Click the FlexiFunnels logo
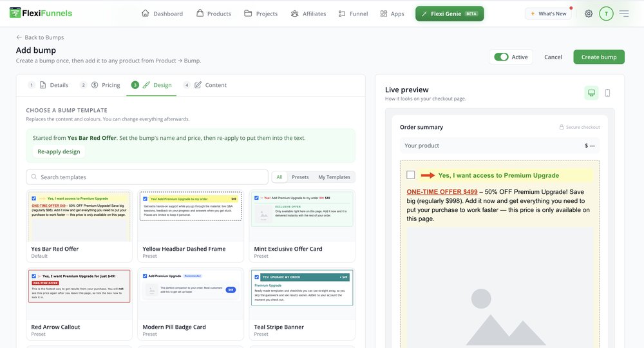This screenshot has height=348, width=644. pos(41,13)
